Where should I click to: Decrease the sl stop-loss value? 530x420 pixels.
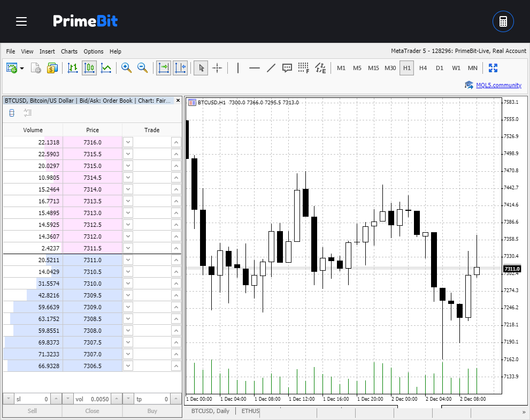click(9, 399)
